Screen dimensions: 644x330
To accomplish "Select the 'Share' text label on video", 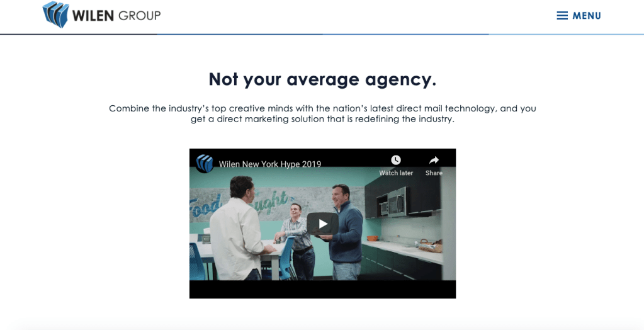I will [x=434, y=173].
